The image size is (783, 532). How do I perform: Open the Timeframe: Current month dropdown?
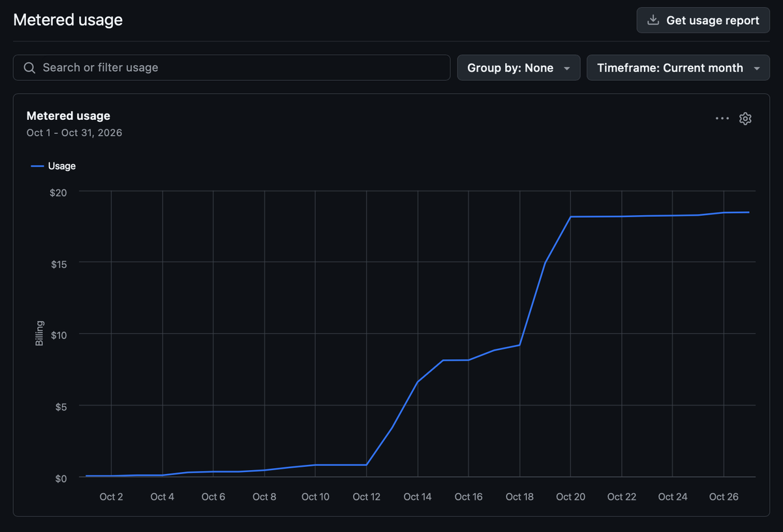pos(678,68)
